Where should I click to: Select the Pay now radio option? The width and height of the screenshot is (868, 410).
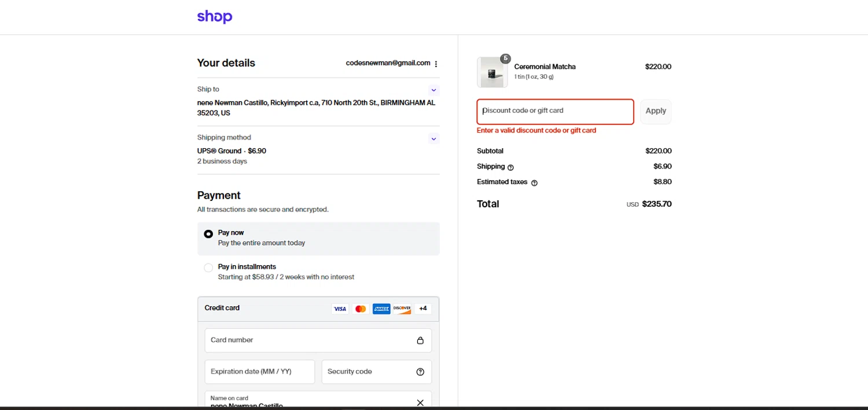(x=208, y=234)
